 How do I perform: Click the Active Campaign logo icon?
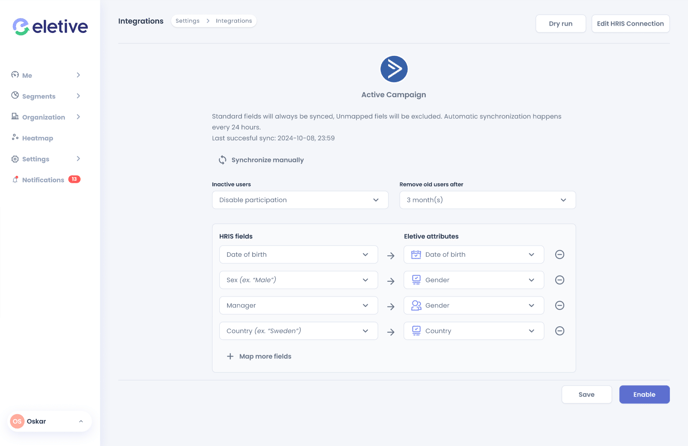click(x=394, y=69)
